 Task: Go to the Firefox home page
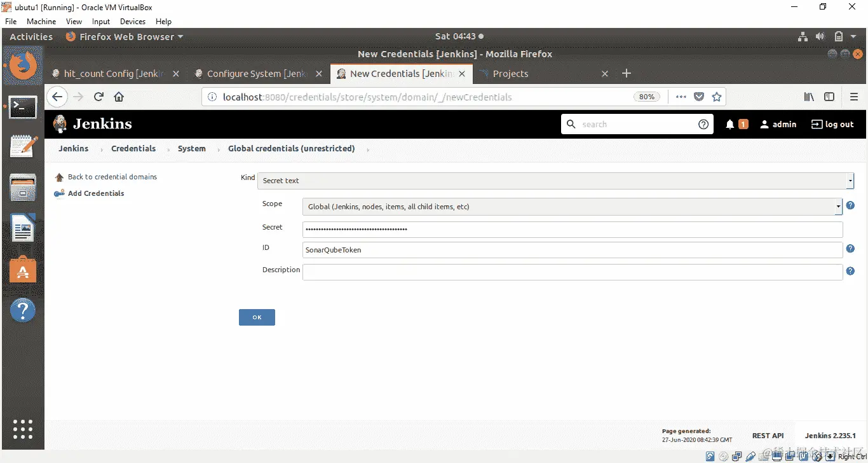[119, 97]
